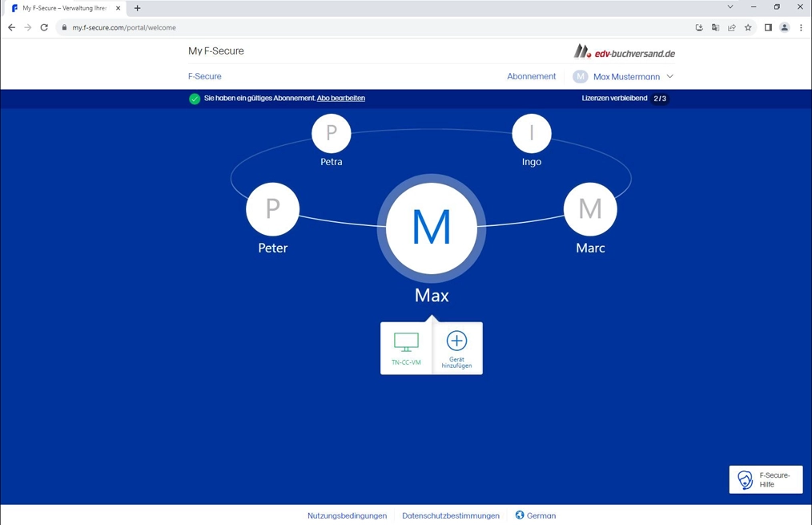Select the My F-Secure browser tab

[66, 8]
